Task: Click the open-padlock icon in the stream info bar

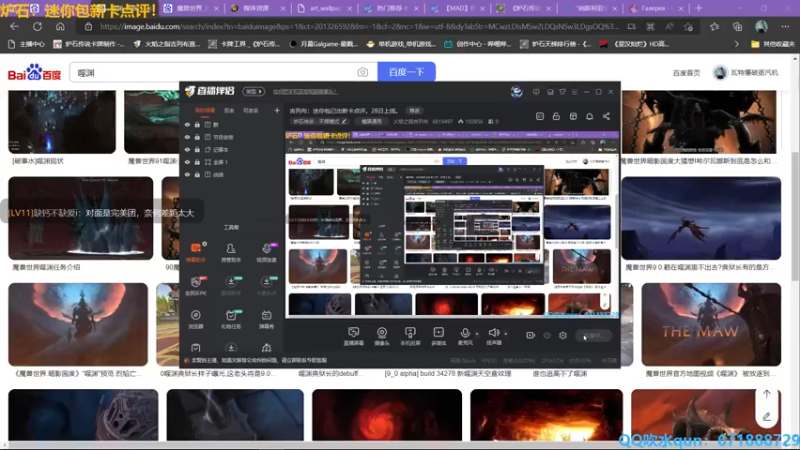Action: (x=556, y=116)
